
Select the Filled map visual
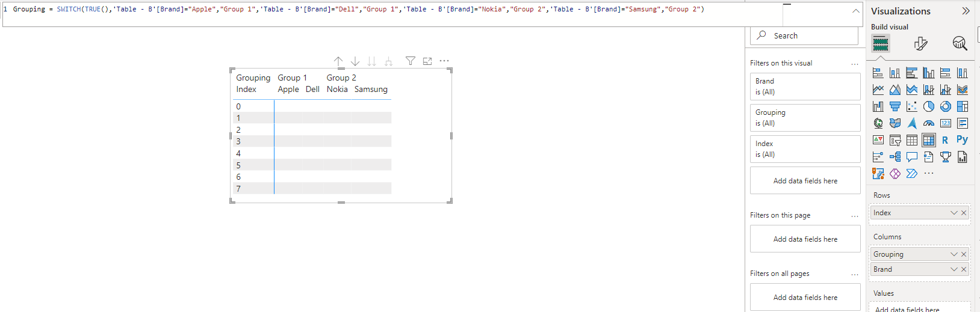click(x=895, y=123)
